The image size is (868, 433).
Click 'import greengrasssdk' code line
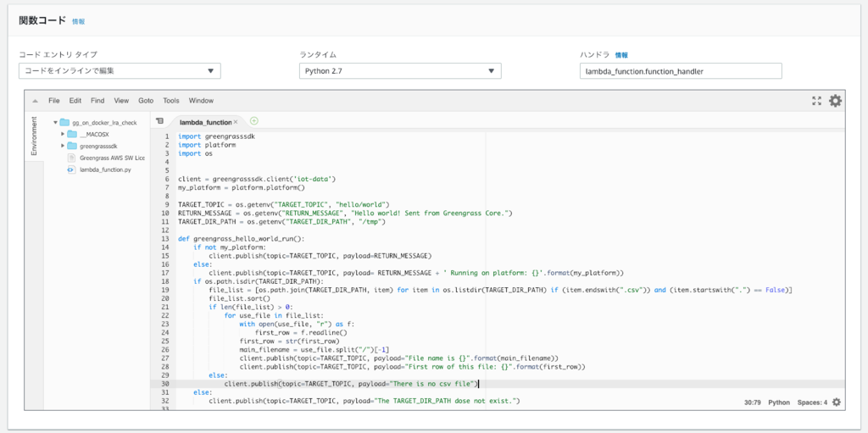[216, 136]
